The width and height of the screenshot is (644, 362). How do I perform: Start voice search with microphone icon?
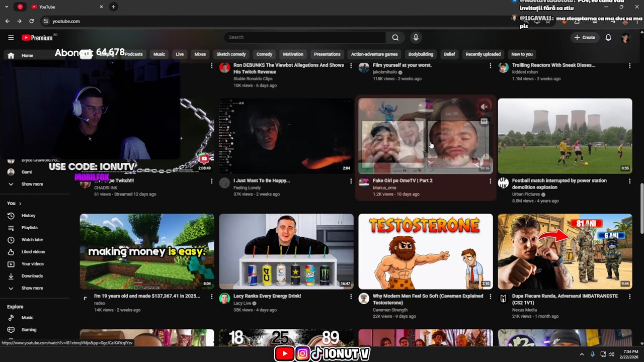tap(416, 37)
